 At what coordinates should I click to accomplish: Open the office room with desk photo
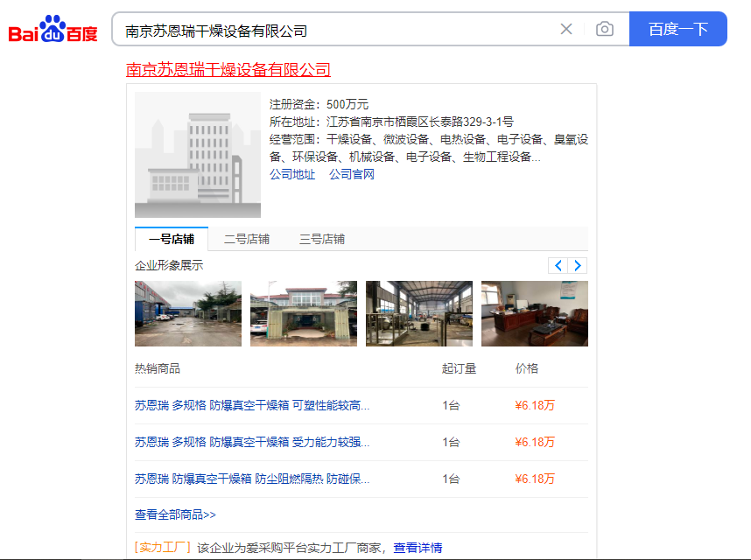tap(535, 313)
